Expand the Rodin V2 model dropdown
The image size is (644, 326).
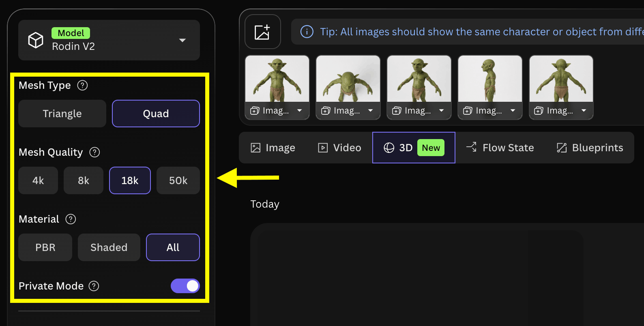[x=182, y=40]
